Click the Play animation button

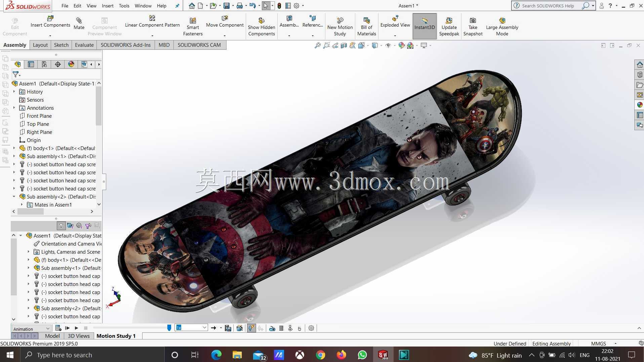pyautogui.click(x=76, y=328)
